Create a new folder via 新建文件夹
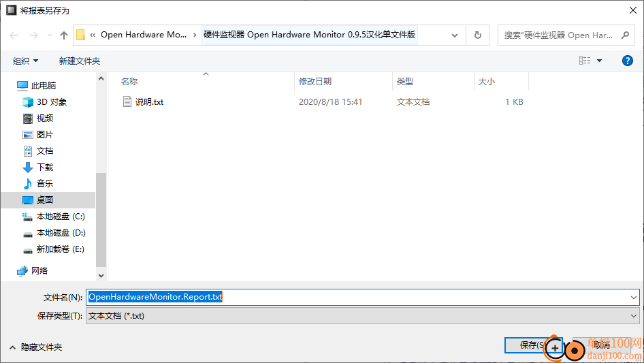 [x=79, y=61]
